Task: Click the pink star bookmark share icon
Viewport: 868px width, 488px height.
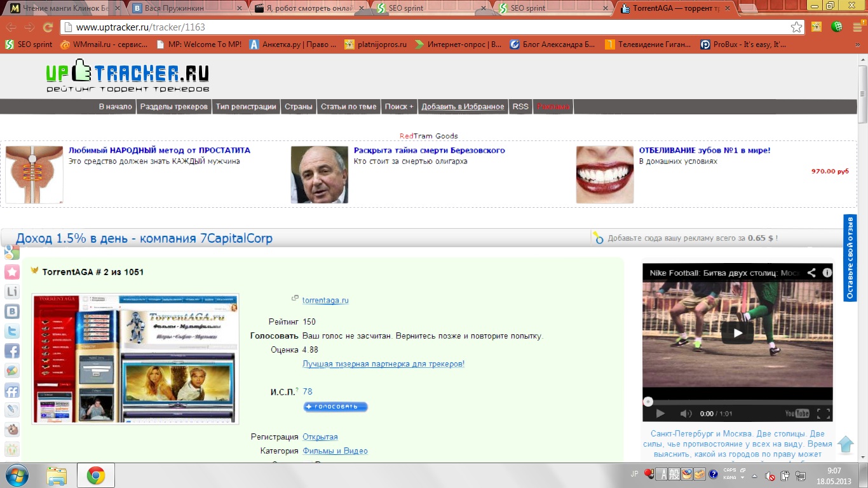Action: click(12, 272)
